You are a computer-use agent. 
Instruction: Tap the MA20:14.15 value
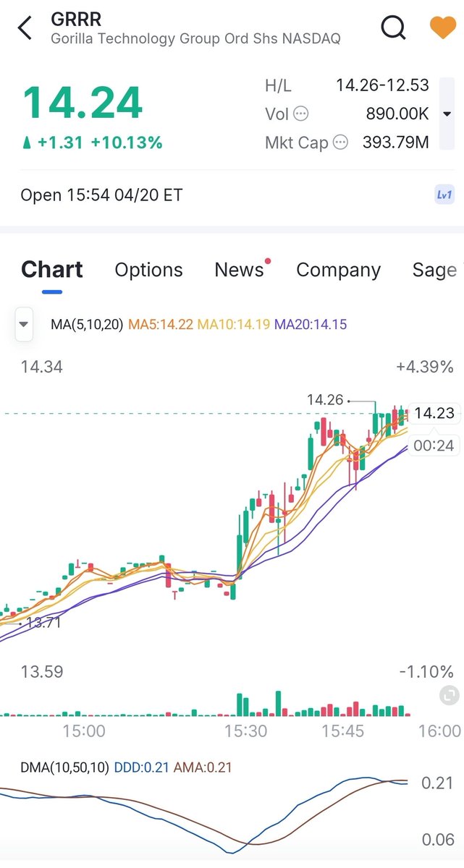311,325
